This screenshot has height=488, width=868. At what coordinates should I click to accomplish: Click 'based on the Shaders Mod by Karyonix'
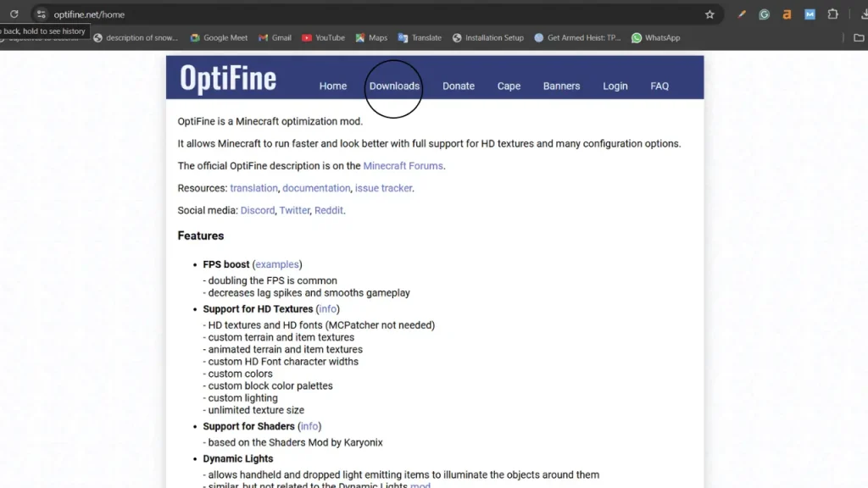[292, 442]
